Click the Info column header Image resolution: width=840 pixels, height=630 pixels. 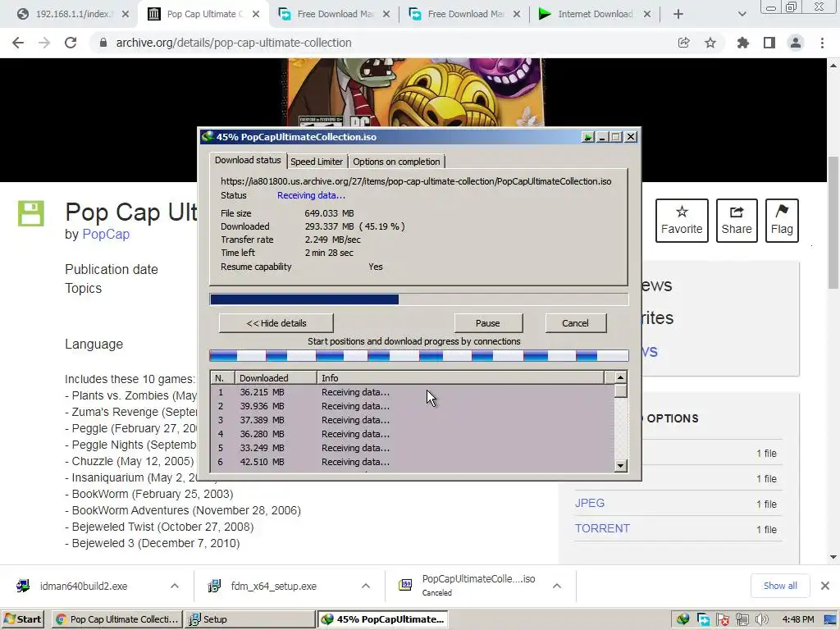coord(460,377)
